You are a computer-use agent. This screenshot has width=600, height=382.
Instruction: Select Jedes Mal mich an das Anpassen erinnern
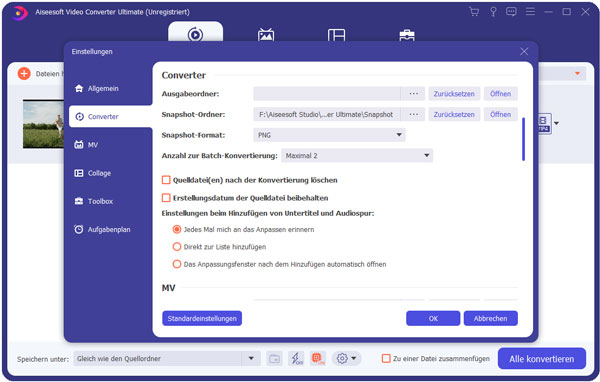coord(177,229)
